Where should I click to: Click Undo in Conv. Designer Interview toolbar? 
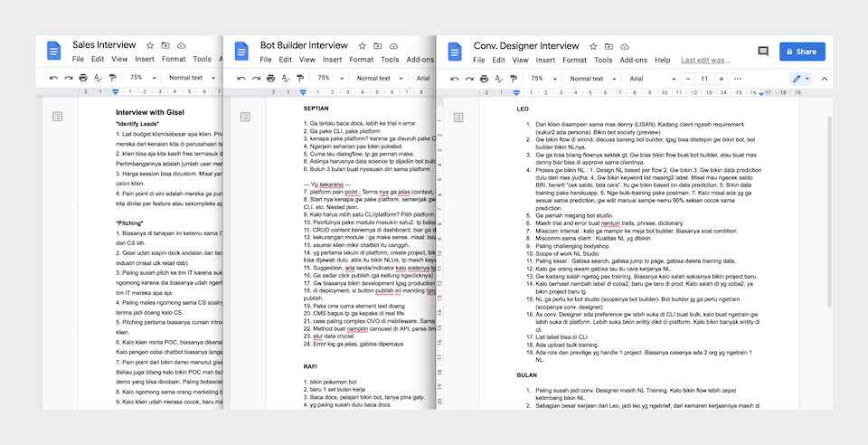pyautogui.click(x=455, y=79)
